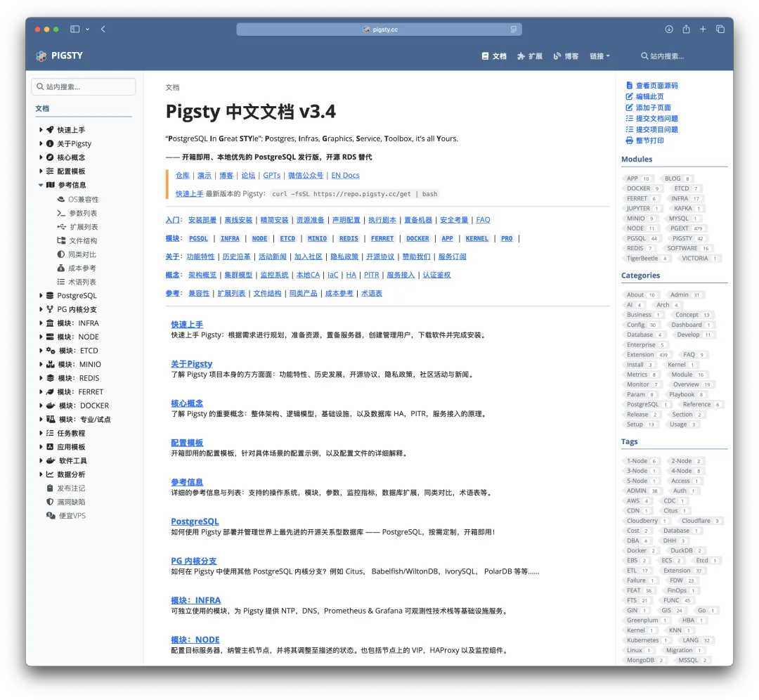Click the left sidebar 站内搜索 search box
759x700 pixels.
pos(83,86)
